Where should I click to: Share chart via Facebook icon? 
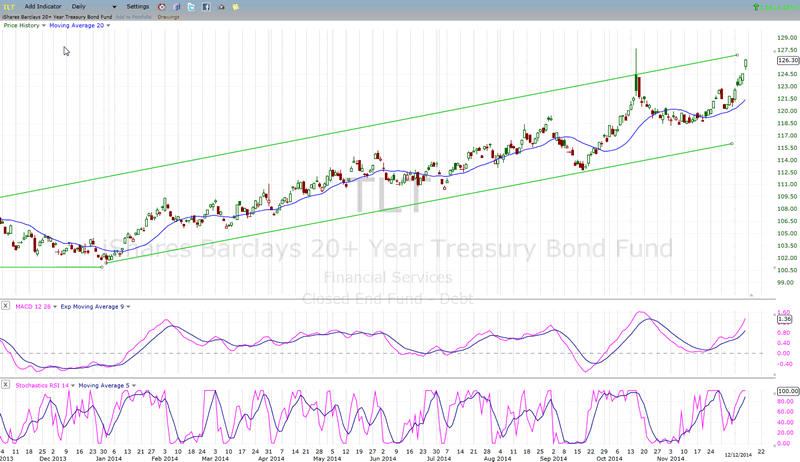coord(206,7)
